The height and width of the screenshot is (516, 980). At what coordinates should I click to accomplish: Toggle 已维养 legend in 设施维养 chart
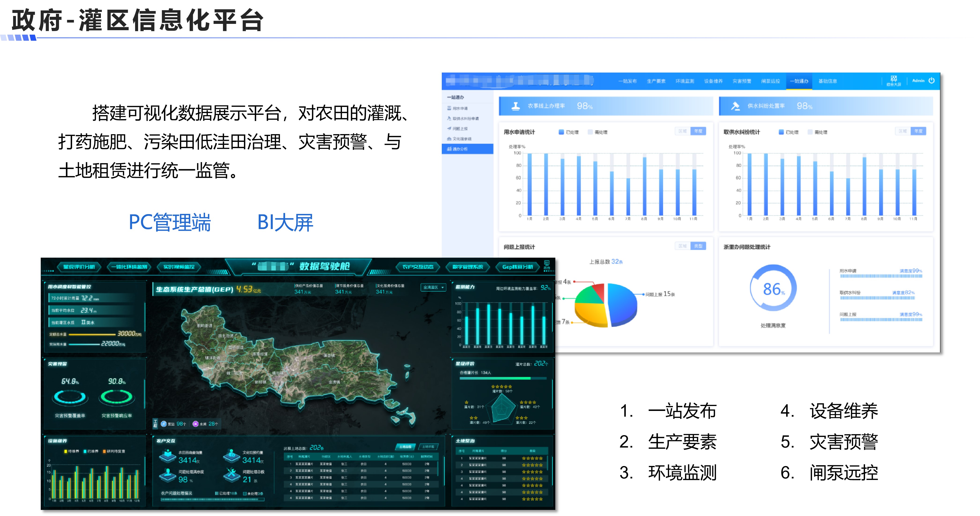point(91,451)
